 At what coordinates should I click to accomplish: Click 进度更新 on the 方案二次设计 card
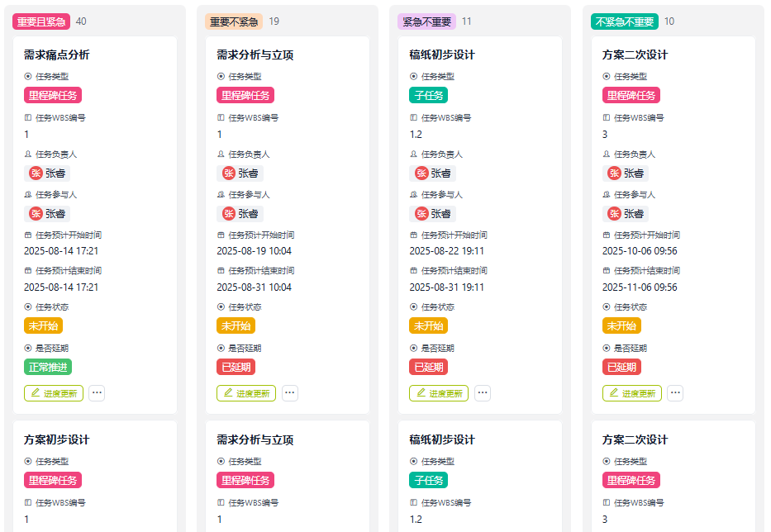(632, 393)
